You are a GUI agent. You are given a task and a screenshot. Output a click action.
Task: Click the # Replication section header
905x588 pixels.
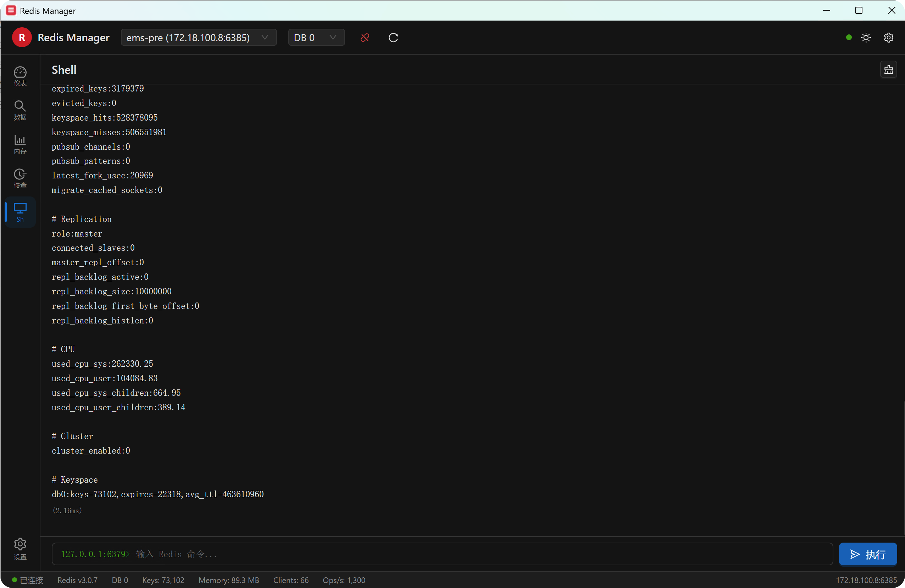point(82,219)
